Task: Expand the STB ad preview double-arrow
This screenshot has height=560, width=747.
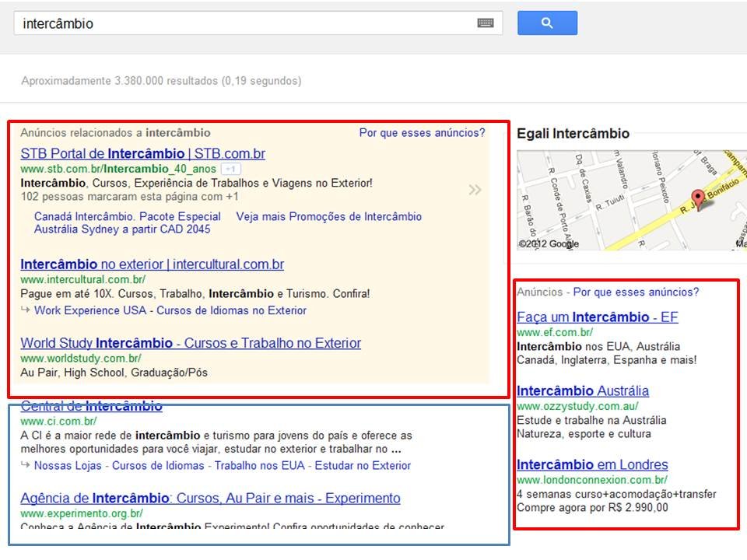Action: coord(475,190)
